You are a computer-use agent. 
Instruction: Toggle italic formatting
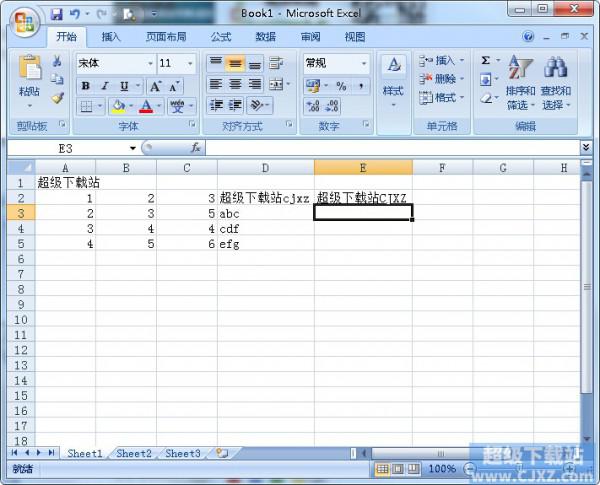pos(104,86)
